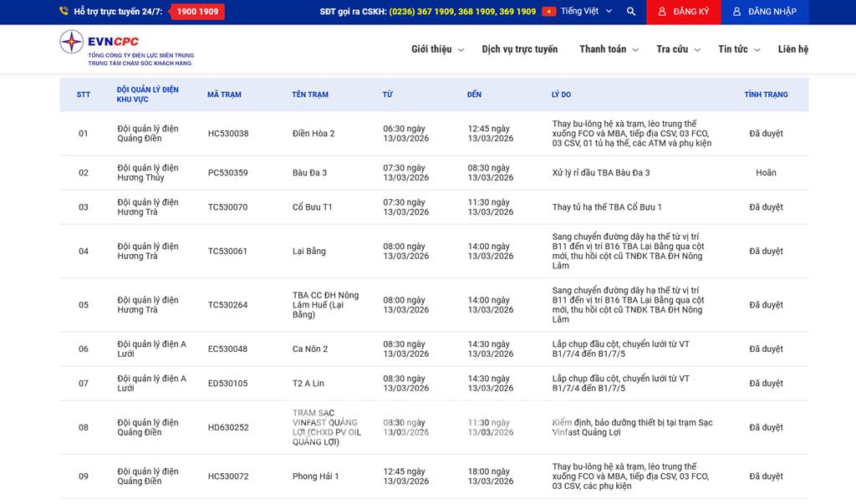
Task: Click the user icon on ĐĂNG NHẬP
Action: pyautogui.click(x=737, y=12)
